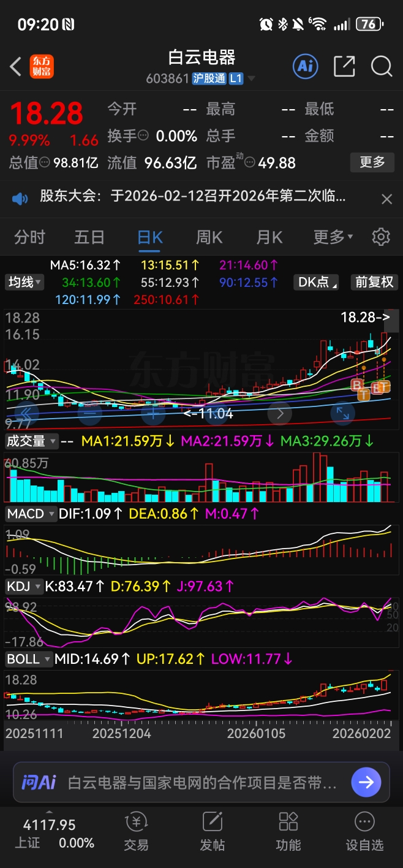Tap the info icon next to 总值
403x868 pixels.
pyautogui.click(x=45, y=162)
